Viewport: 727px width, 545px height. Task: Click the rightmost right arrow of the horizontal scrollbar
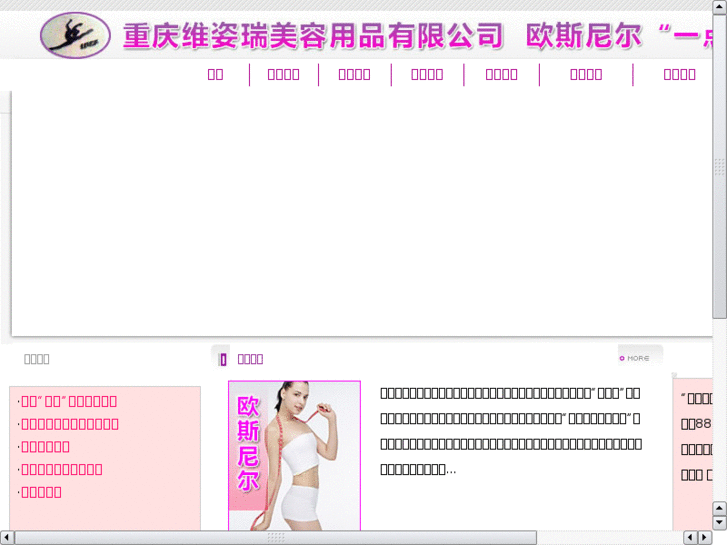tap(705, 538)
